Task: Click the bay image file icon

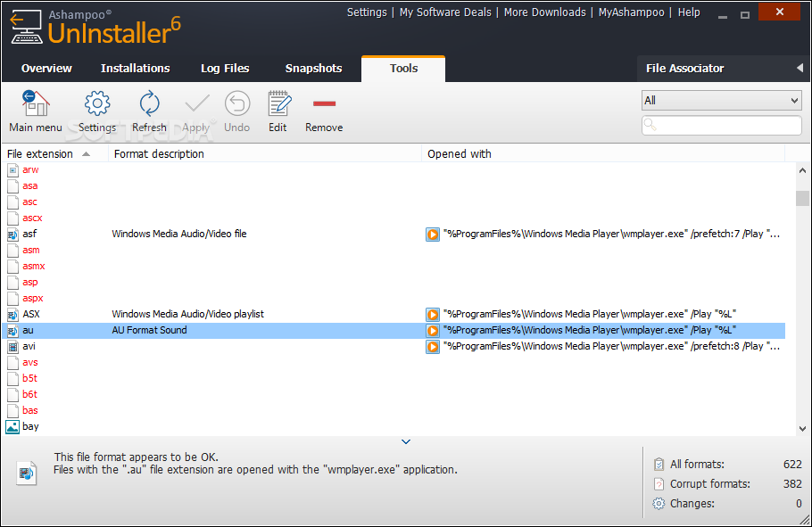Action: [12, 426]
